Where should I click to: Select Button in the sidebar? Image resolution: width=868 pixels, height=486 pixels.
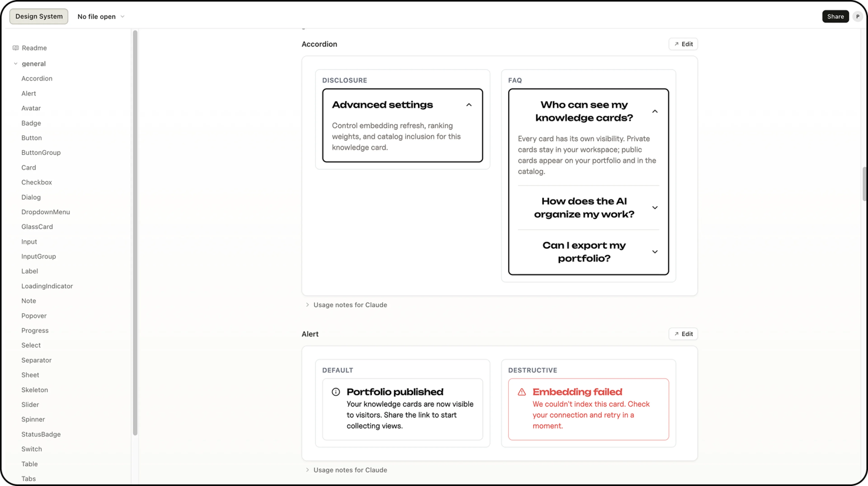click(x=32, y=138)
